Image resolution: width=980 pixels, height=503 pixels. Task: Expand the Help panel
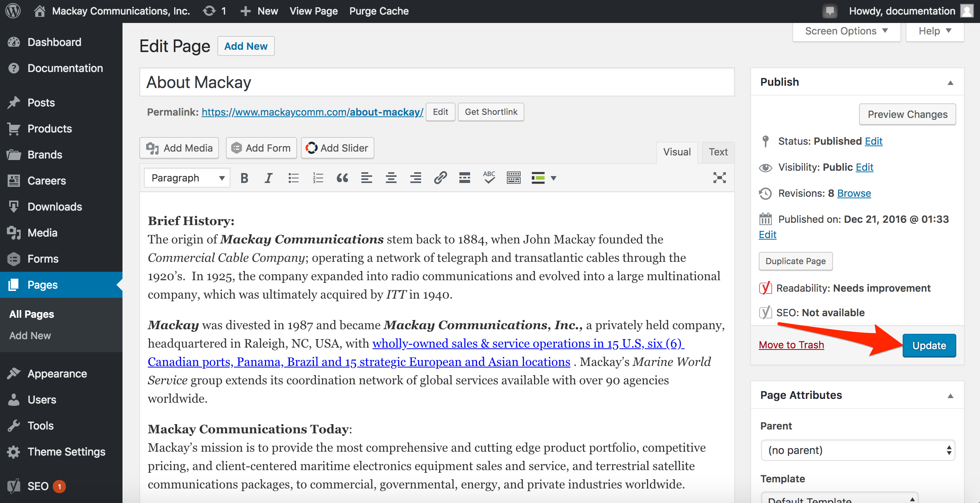(x=935, y=31)
